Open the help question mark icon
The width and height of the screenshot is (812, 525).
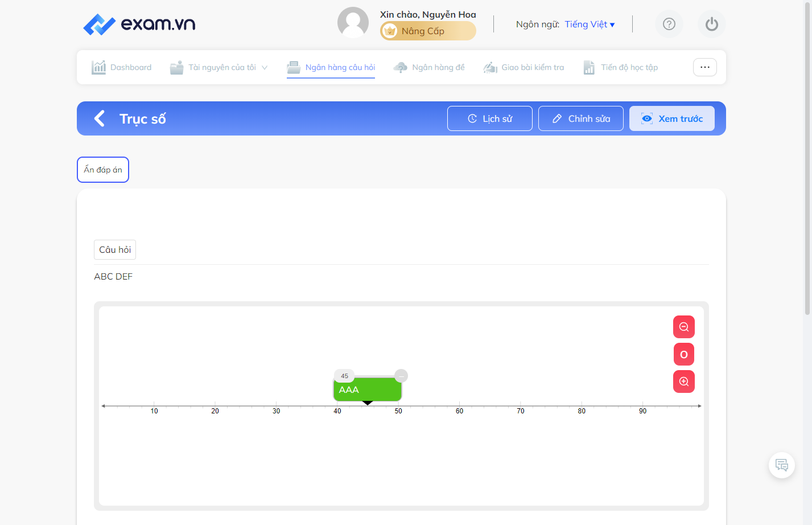(x=669, y=24)
